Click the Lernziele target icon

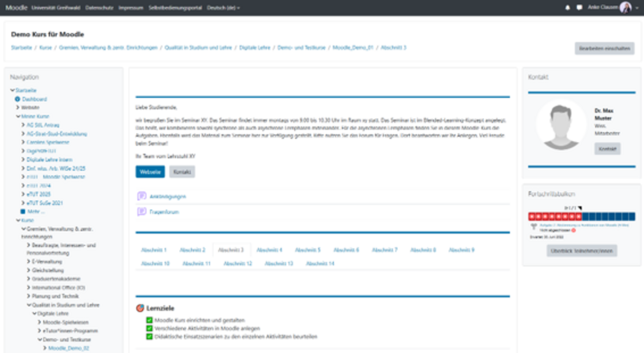(140, 308)
